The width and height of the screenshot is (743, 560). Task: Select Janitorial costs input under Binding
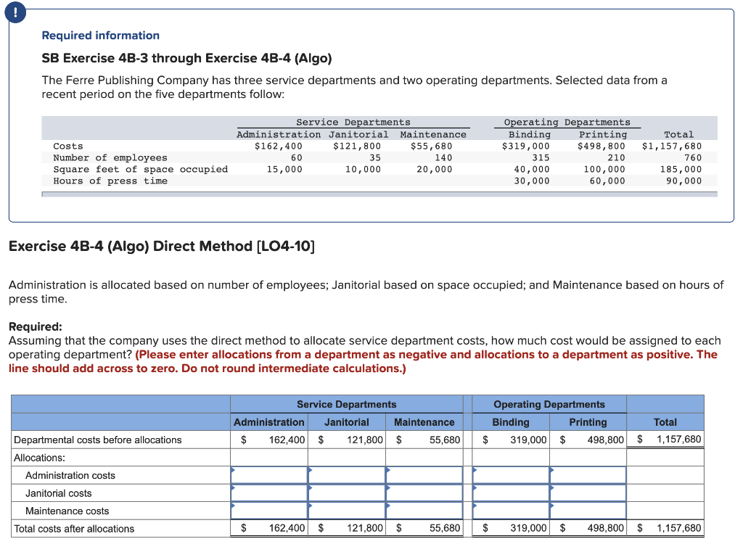point(510,493)
